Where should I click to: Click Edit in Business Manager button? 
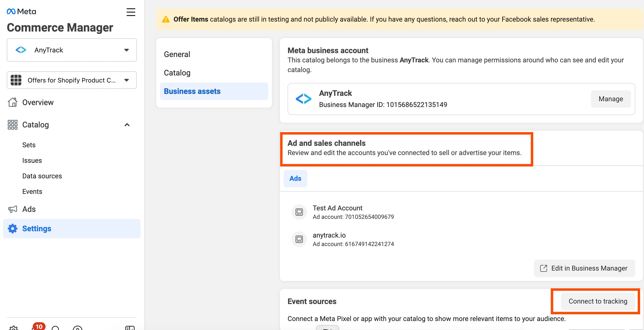(x=584, y=268)
